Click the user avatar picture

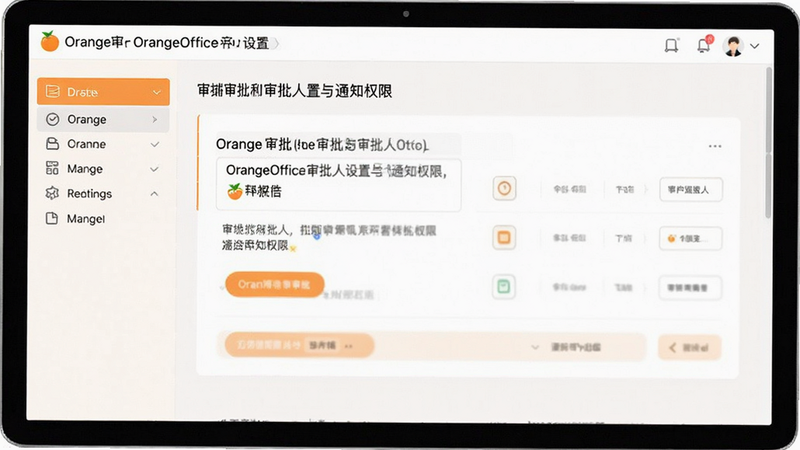tap(733, 46)
